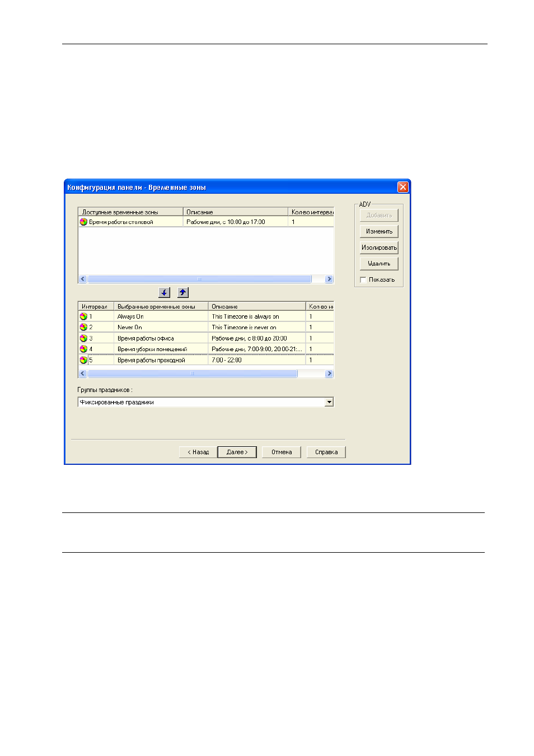Click the timezone icon in interval row 1
This screenshot has width=534, height=756.
tap(83, 316)
